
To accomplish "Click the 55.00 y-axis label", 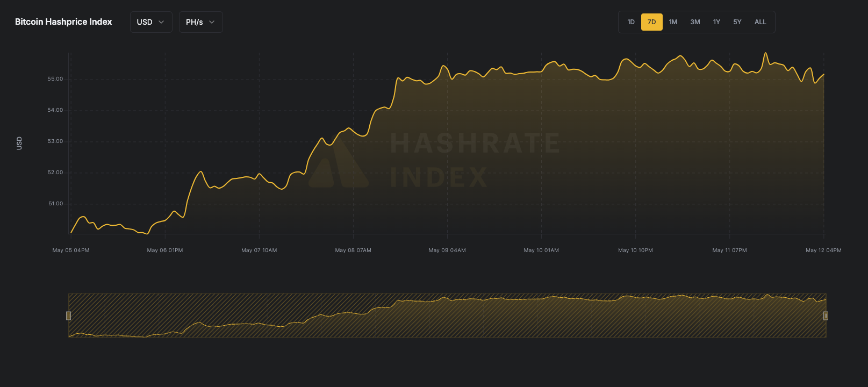I will (x=55, y=79).
